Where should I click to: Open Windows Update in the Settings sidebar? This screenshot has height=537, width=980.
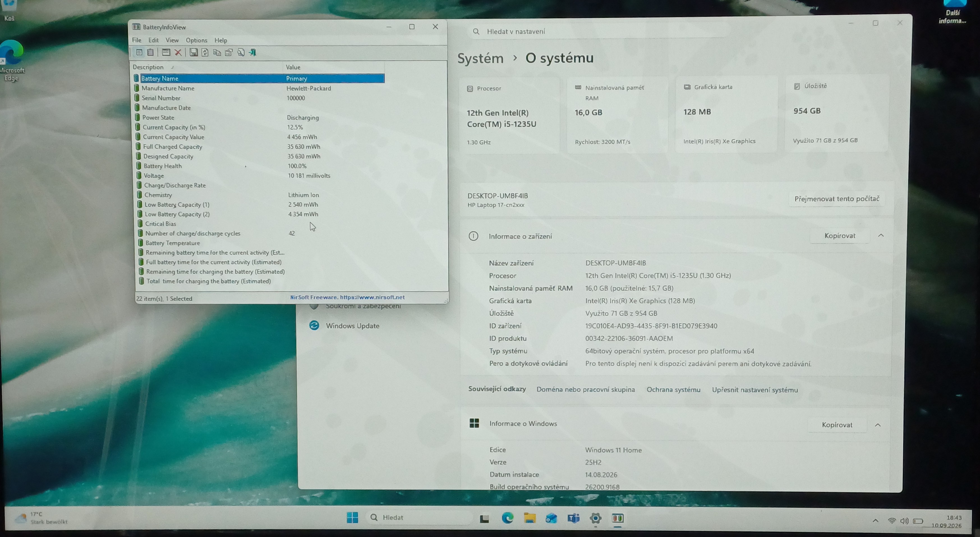tap(352, 326)
